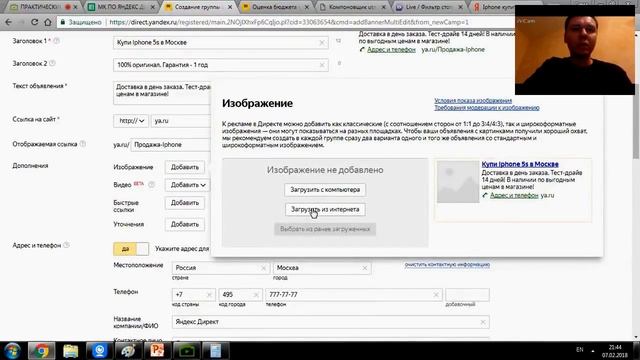640x360 pixels.
Task: Click Загрузить из интернета button
Action: [x=325, y=209]
